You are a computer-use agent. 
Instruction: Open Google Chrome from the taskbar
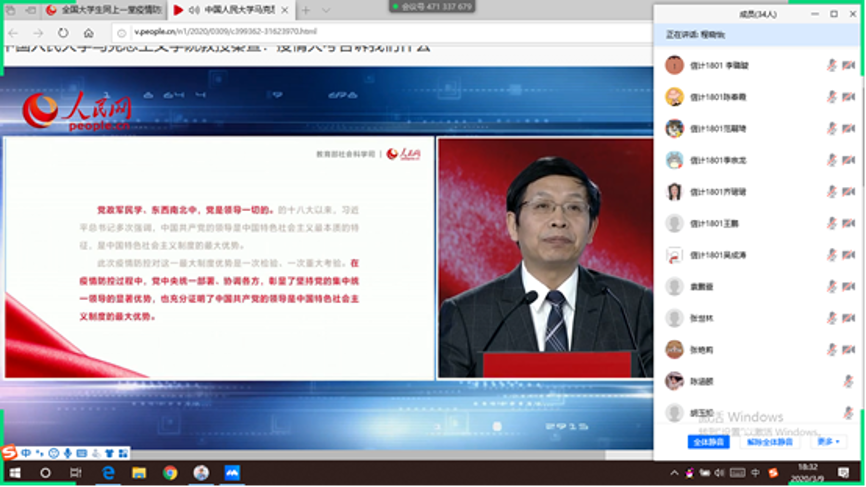pyautogui.click(x=170, y=472)
